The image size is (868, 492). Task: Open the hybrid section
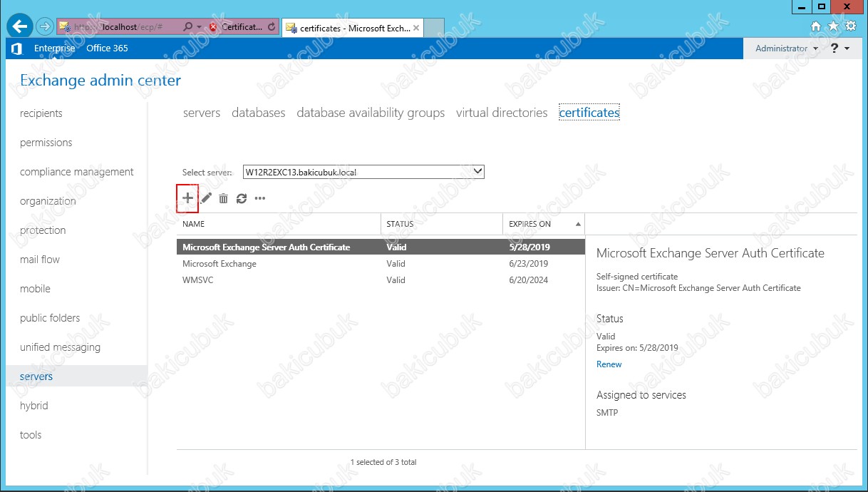pos(34,406)
